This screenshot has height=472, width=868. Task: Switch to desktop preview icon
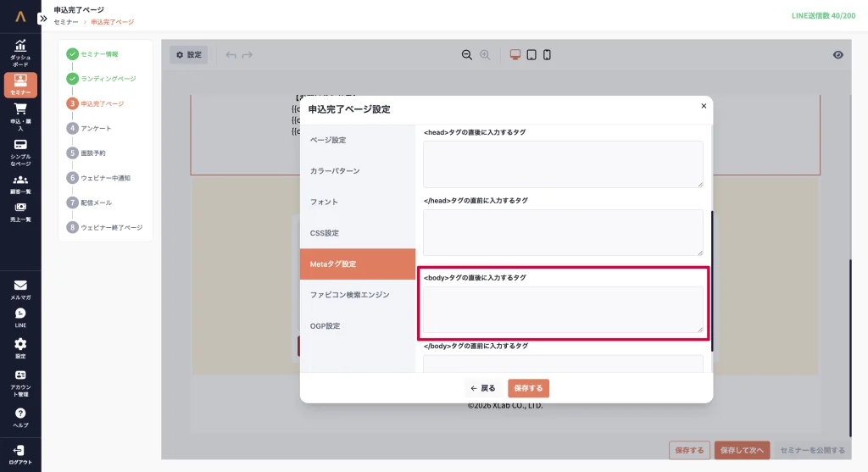(x=515, y=55)
